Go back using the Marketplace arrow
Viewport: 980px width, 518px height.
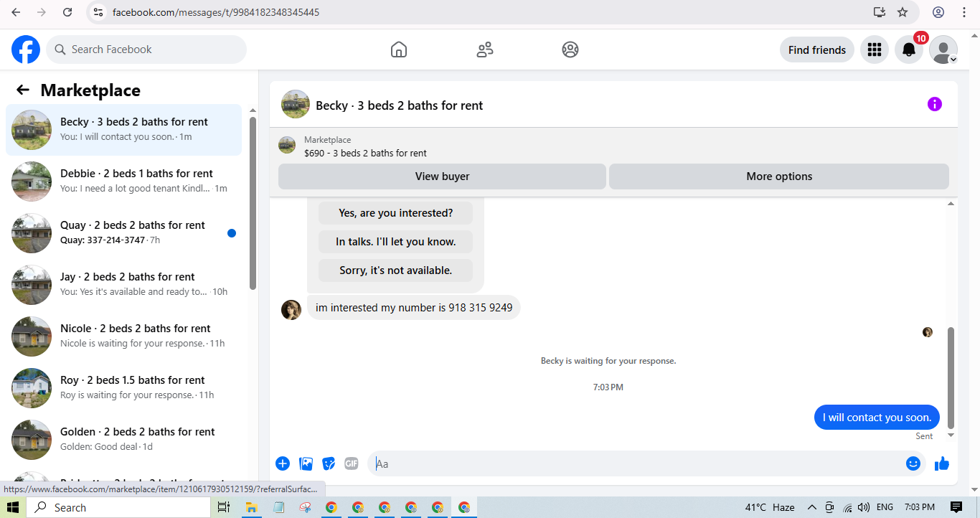point(23,90)
